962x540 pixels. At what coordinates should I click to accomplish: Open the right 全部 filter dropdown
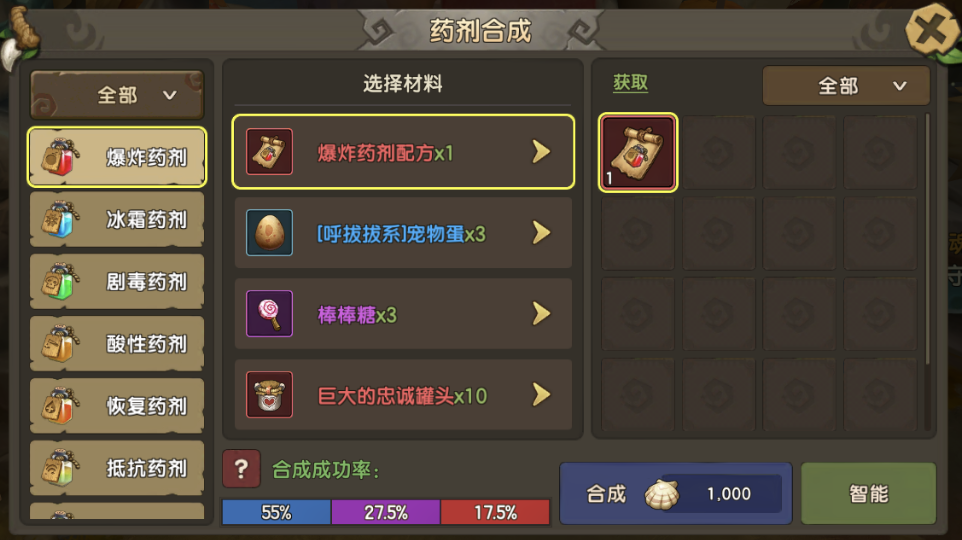(846, 86)
